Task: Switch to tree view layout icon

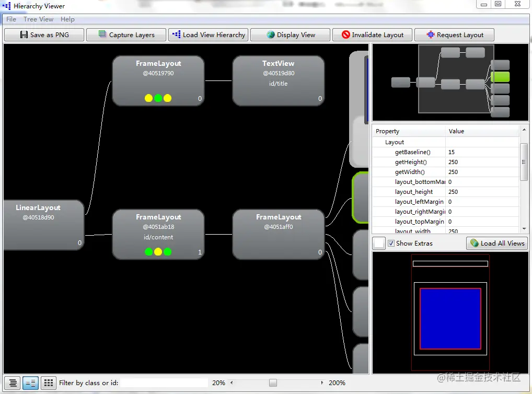Action: 13,383
